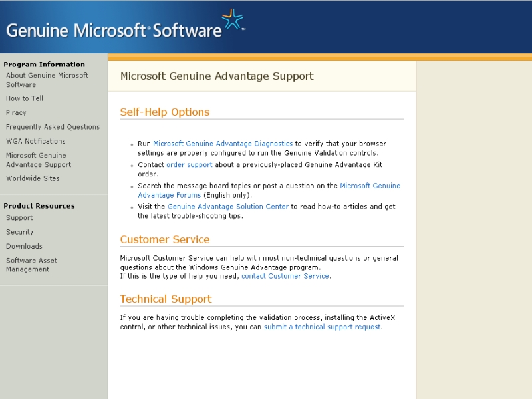
Task: Go to Security resources link
Action: tap(20, 232)
